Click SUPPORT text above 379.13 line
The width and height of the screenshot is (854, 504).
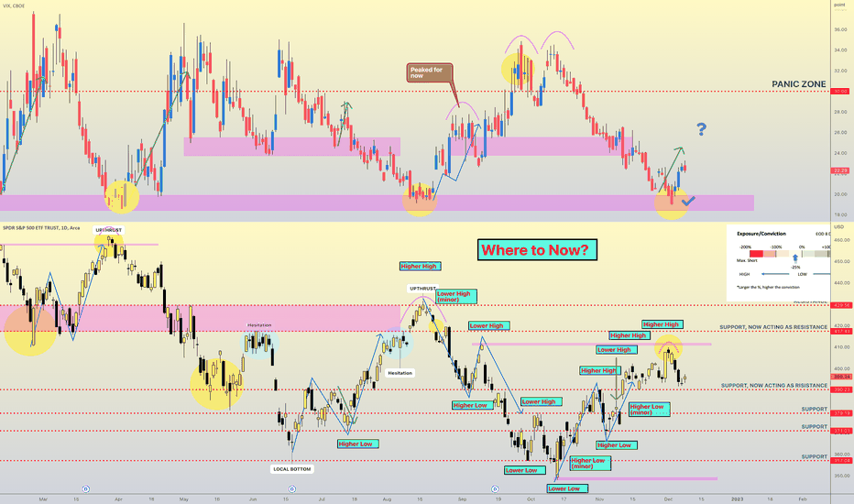point(815,409)
